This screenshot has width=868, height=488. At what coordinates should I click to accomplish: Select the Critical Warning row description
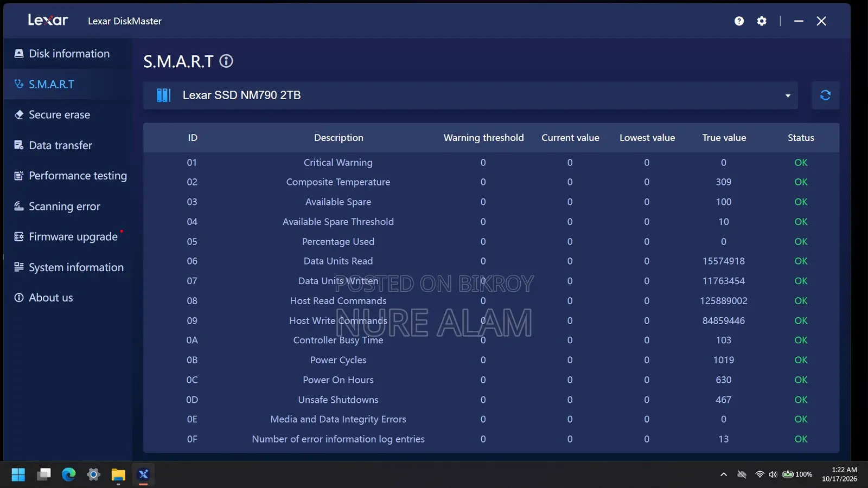338,163
